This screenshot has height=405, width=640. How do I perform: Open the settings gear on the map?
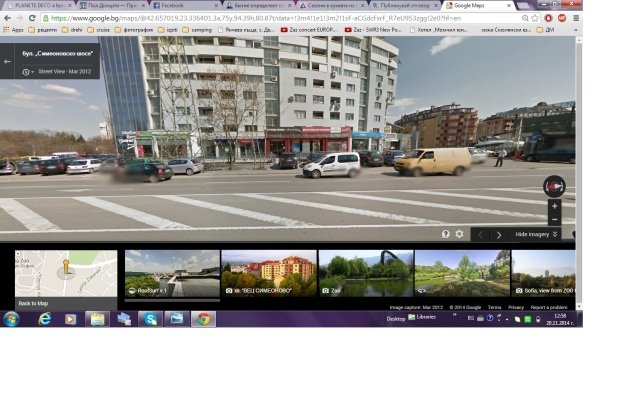pyautogui.click(x=460, y=234)
